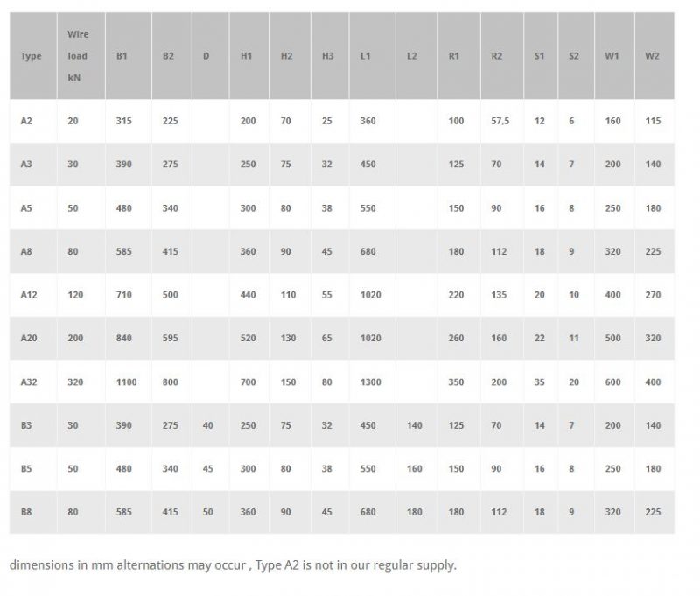700x596 pixels.
Task: Select the D value 45 in row B5
Action: point(207,469)
